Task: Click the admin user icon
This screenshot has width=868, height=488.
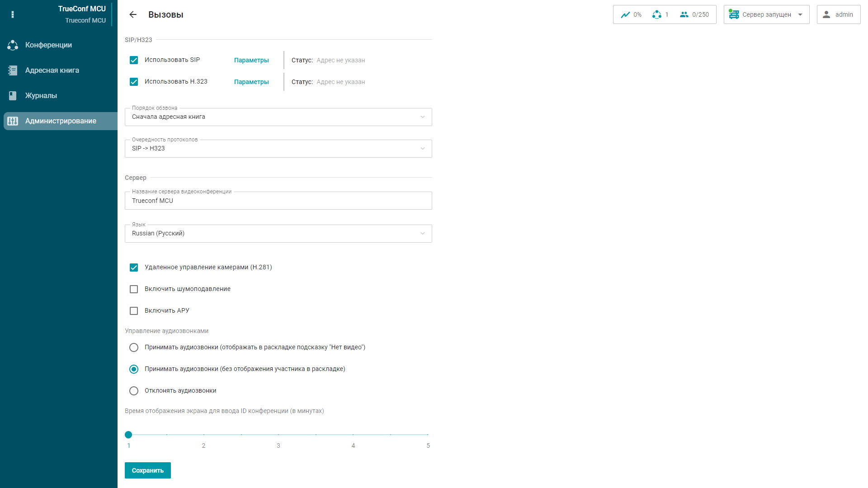Action: click(x=826, y=15)
